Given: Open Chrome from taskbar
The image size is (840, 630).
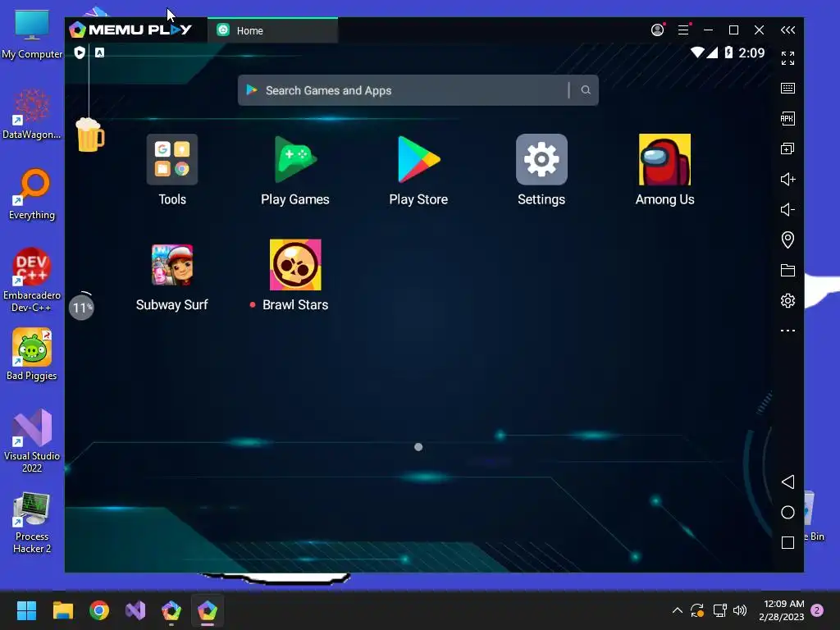Looking at the screenshot, I should [99, 610].
